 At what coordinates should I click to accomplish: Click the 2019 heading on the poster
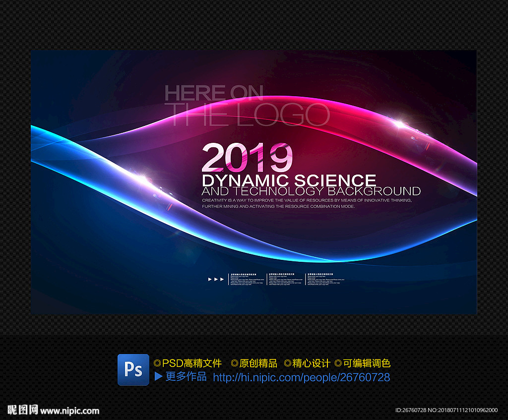(x=247, y=158)
